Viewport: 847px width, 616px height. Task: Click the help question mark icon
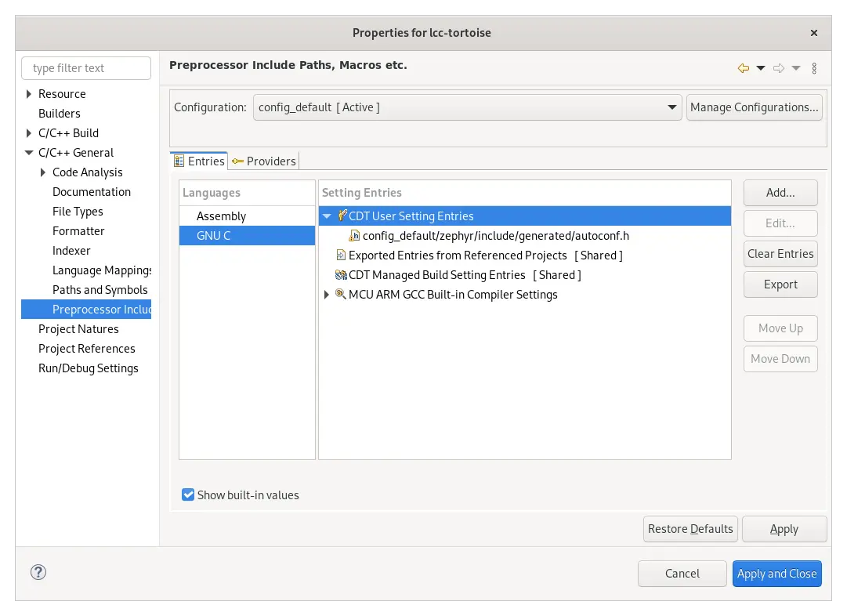tap(38, 572)
